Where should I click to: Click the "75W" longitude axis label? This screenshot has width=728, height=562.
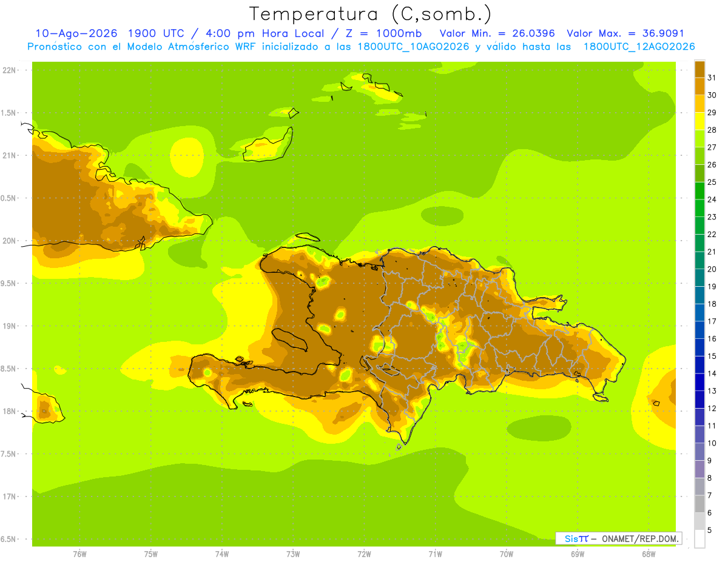pyautogui.click(x=151, y=554)
